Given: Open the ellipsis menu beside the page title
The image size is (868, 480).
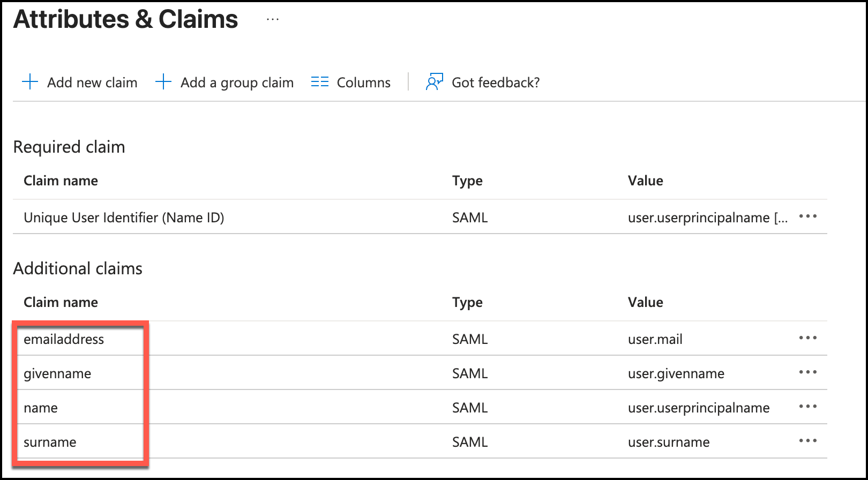Looking at the screenshot, I should [x=273, y=20].
